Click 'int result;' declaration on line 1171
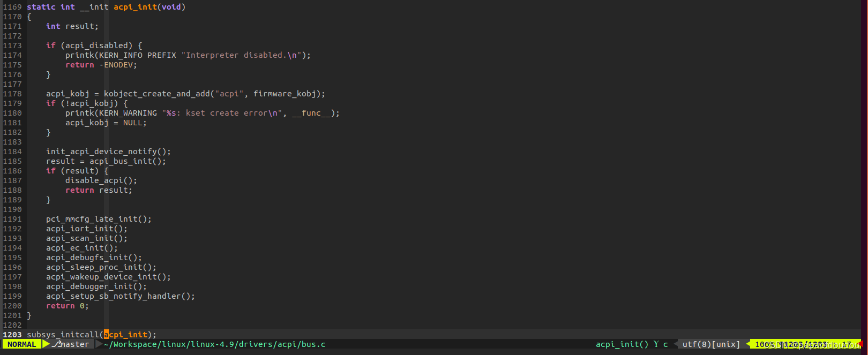868x355 pixels. pos(72,26)
